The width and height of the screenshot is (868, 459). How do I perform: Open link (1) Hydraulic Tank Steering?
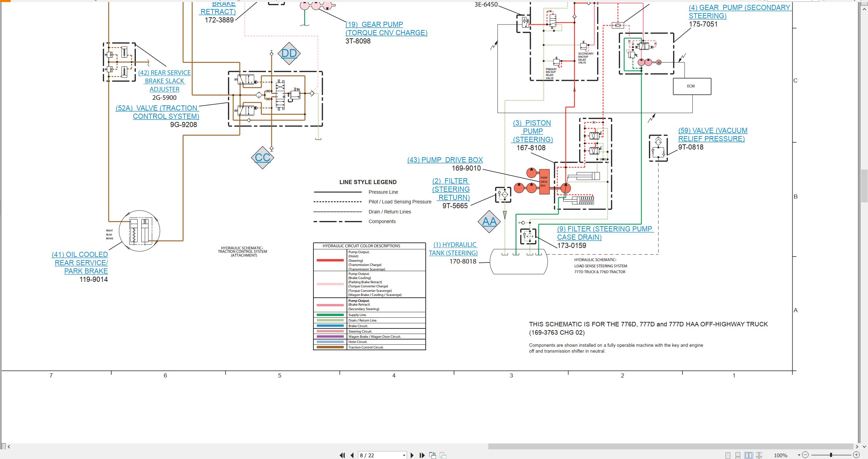tap(453, 249)
